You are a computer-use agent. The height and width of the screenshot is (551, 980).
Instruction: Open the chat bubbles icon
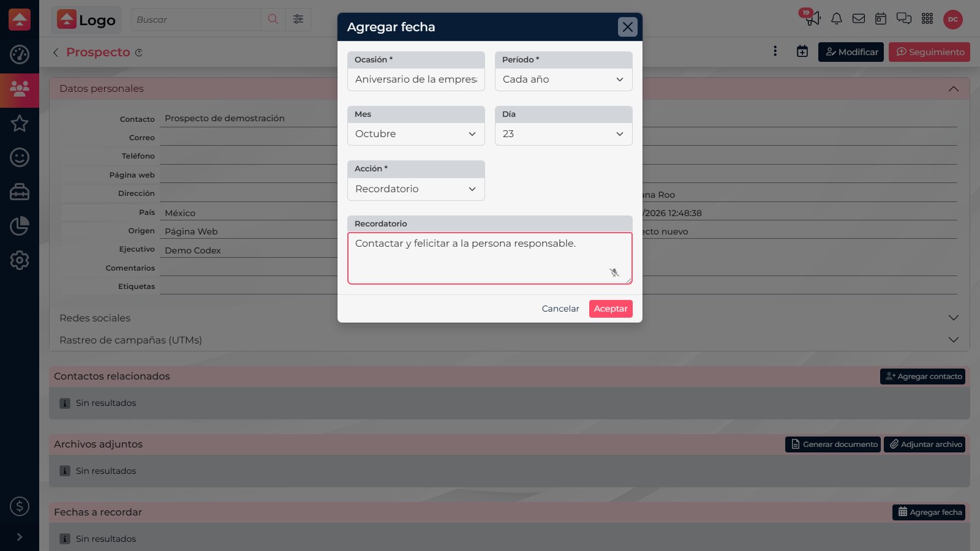[904, 19]
